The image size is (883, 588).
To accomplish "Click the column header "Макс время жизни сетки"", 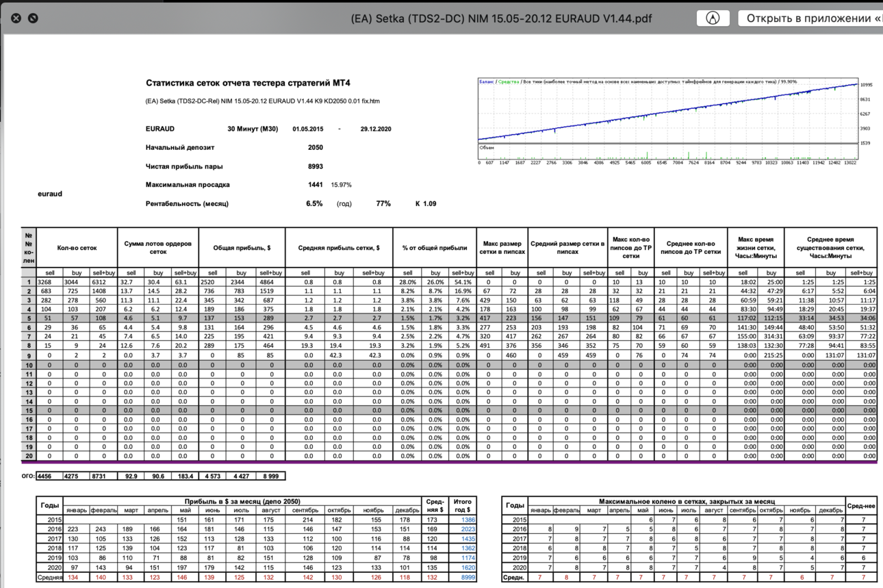I will [x=756, y=248].
